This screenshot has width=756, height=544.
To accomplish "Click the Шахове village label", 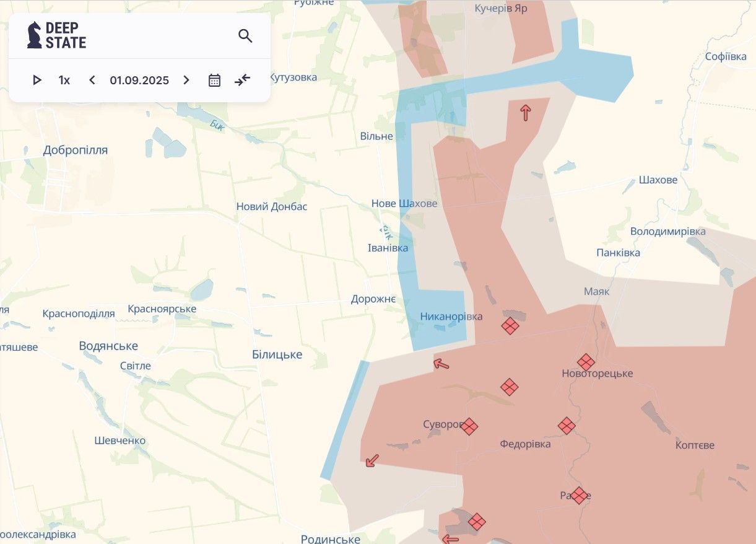I will coord(658,180).
